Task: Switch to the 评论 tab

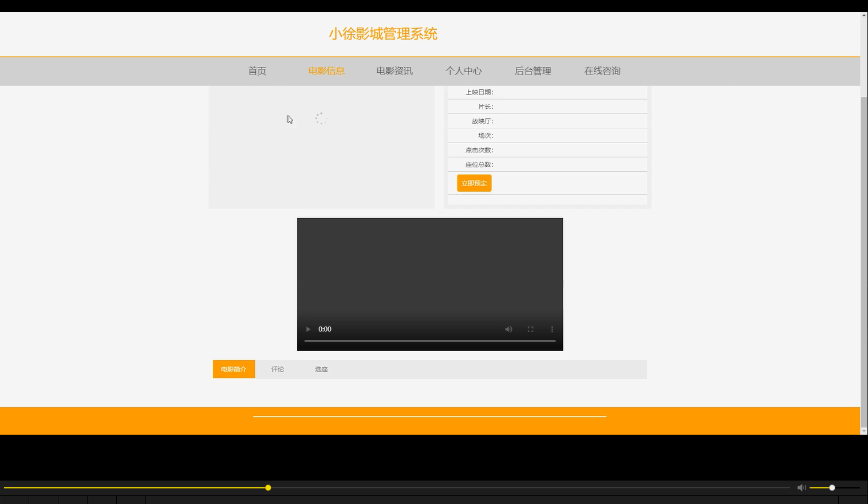Action: click(278, 369)
